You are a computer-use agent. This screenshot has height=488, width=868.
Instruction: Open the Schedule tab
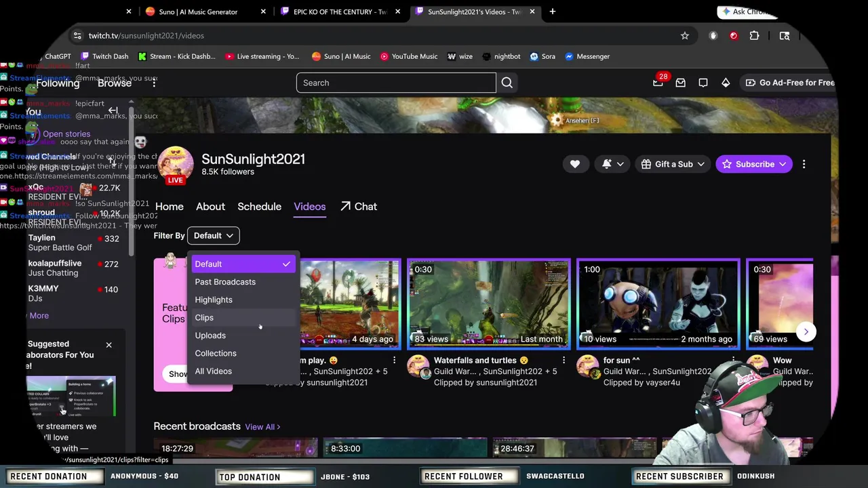pyautogui.click(x=259, y=207)
